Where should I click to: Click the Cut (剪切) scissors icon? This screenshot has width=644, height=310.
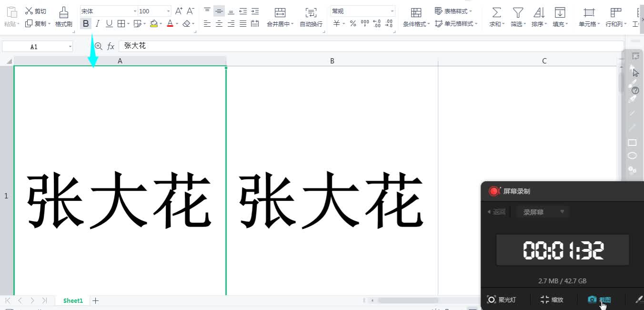29,11
